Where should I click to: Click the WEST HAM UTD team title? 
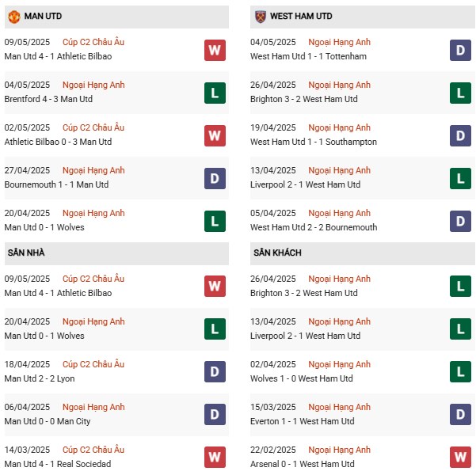tap(301, 17)
